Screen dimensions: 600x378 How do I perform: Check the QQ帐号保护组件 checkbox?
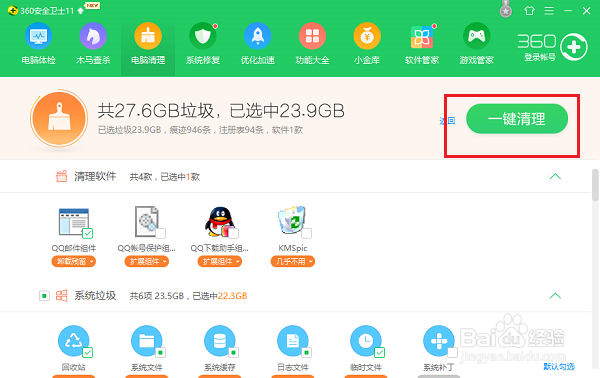tap(161, 233)
